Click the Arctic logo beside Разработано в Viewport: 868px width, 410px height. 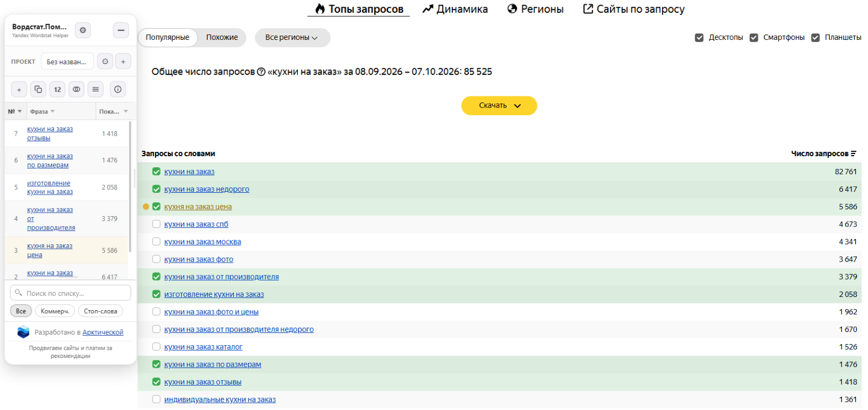pos(23,332)
